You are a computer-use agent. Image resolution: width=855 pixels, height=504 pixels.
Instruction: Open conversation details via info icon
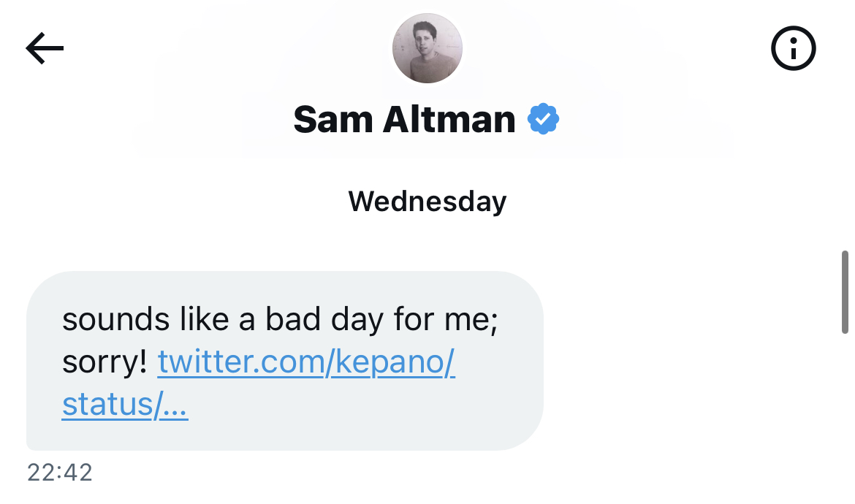coord(793,49)
